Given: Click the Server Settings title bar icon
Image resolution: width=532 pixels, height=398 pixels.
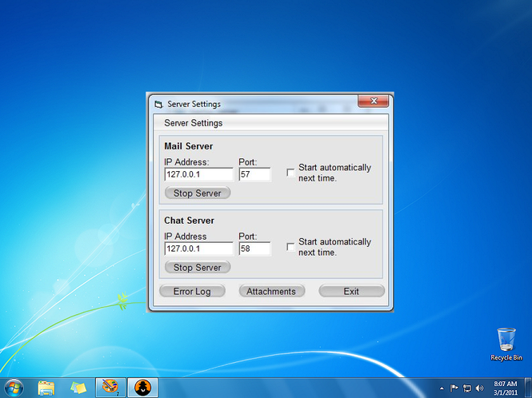Looking at the screenshot, I should [158, 104].
